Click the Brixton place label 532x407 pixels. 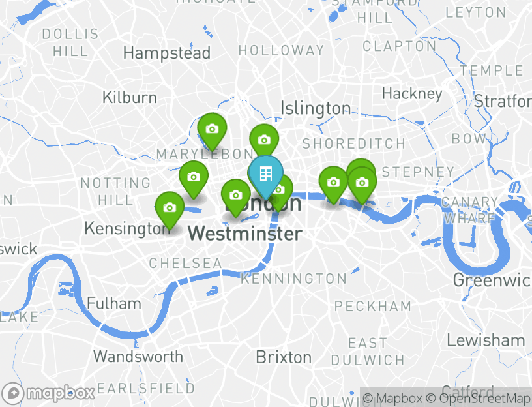tap(284, 357)
